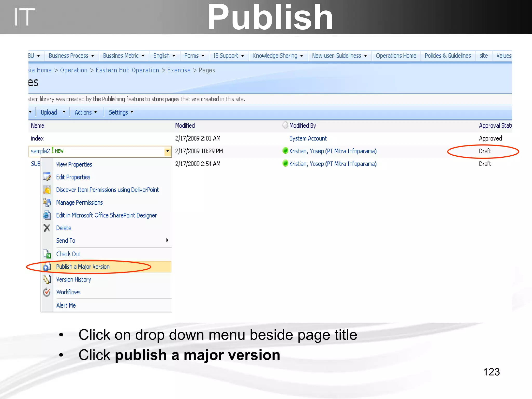Expand Forms navigation menu

(x=203, y=56)
